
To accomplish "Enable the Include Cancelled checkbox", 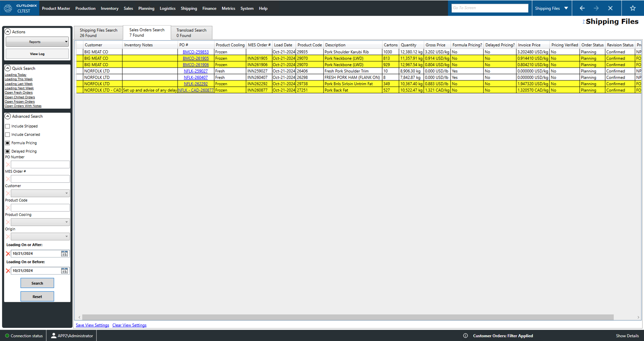I will (x=8, y=134).
